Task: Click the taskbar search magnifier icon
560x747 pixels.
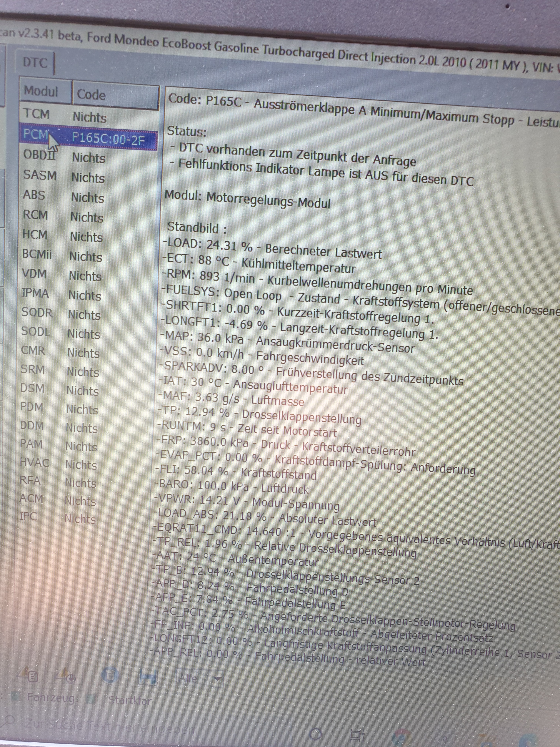Action: coord(9,722)
